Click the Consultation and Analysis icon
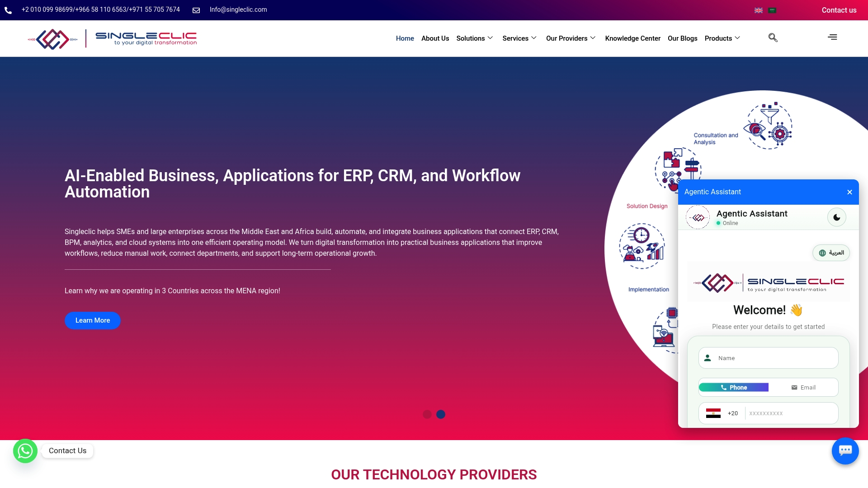 [768, 126]
